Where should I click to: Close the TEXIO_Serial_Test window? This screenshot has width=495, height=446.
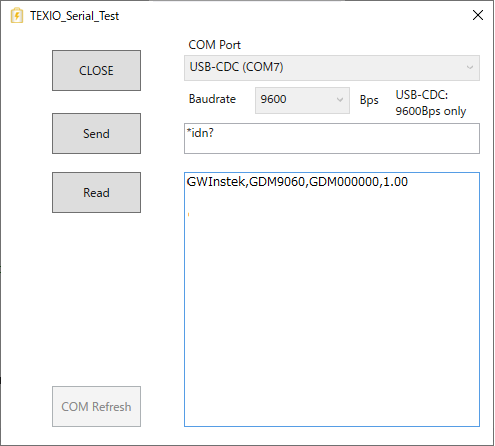tap(478, 15)
